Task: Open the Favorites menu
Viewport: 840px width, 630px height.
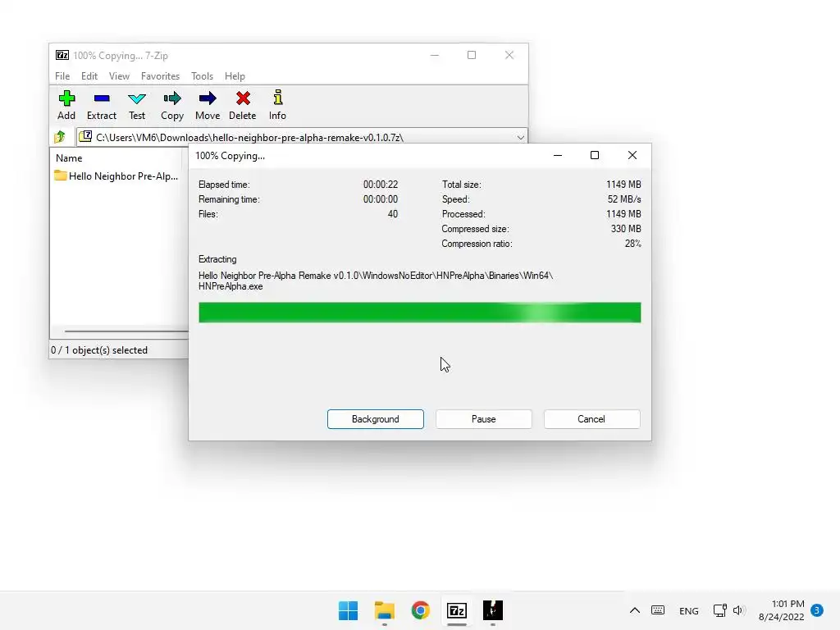Action: pos(160,76)
